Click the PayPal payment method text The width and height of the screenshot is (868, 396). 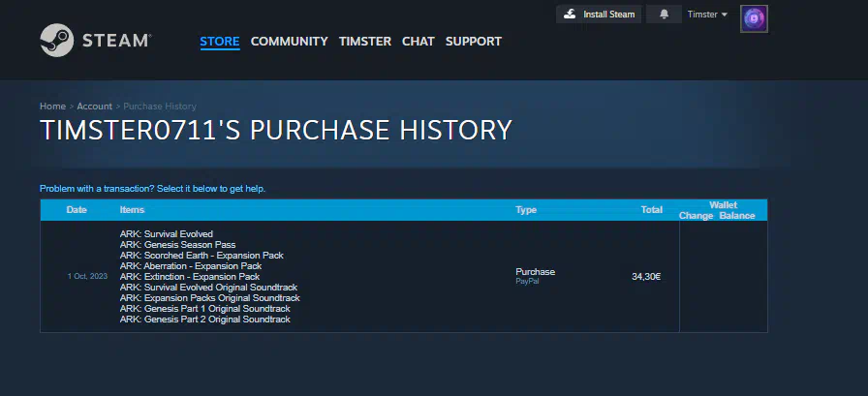[x=527, y=282]
